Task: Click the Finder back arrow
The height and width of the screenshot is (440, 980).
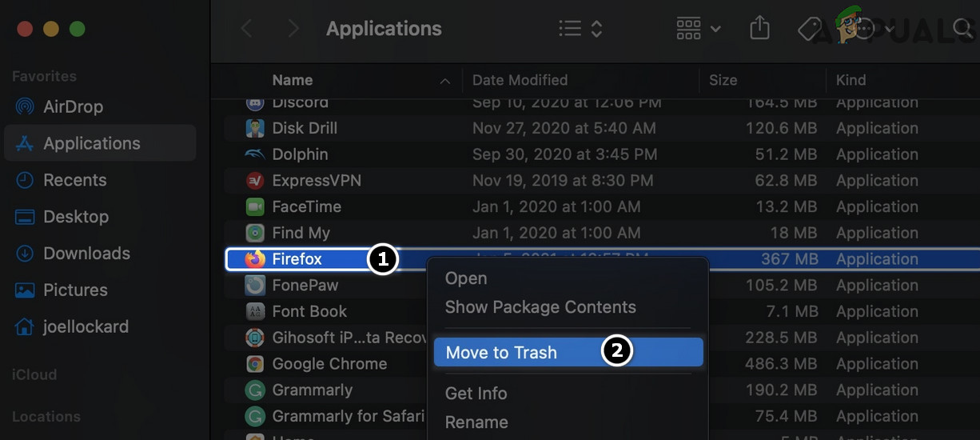Action: tap(247, 30)
